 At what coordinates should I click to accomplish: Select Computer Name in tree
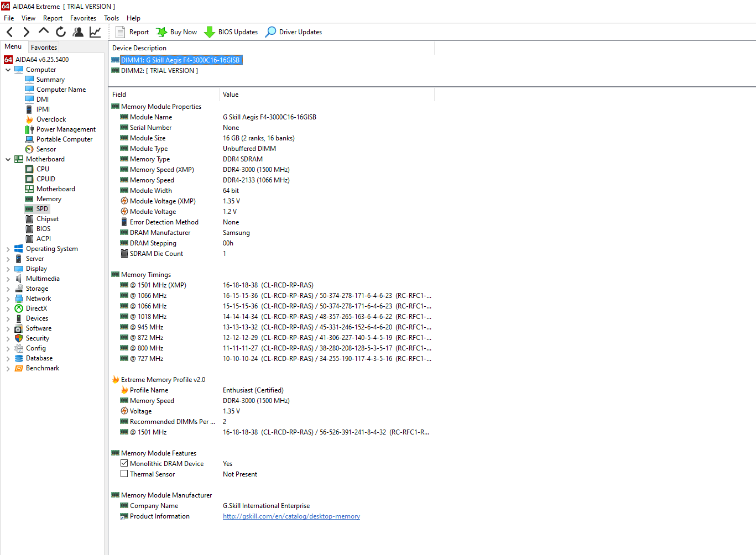(55, 90)
